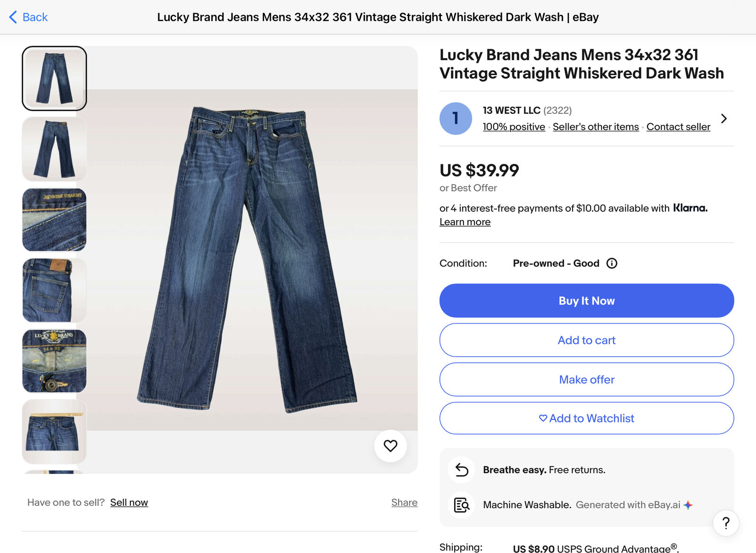Viewport: 756px width, 553px height.
Task: Select the 361 Vintage Straight label thumbnail
Action: (54, 220)
